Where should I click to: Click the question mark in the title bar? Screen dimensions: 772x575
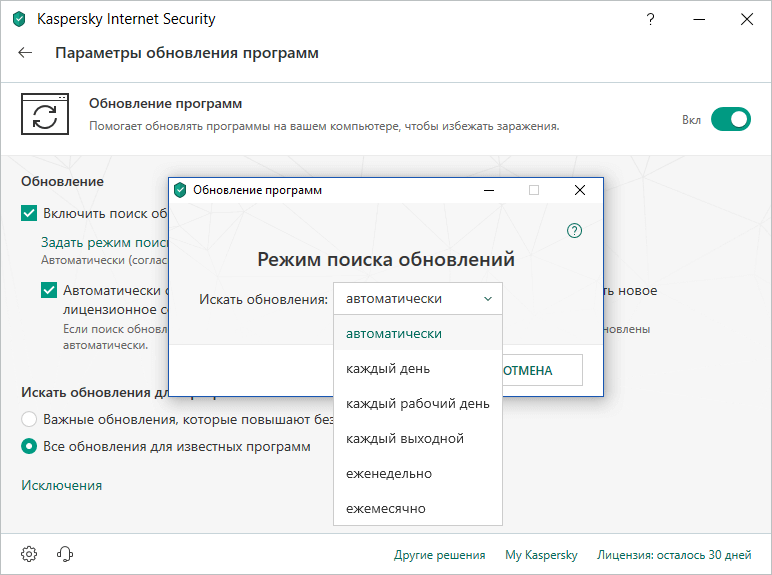(x=651, y=19)
